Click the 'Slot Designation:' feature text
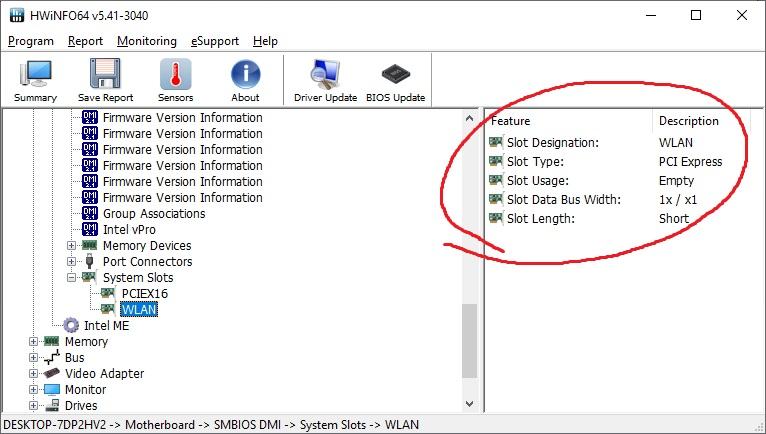The height and width of the screenshot is (434, 766). (553, 142)
